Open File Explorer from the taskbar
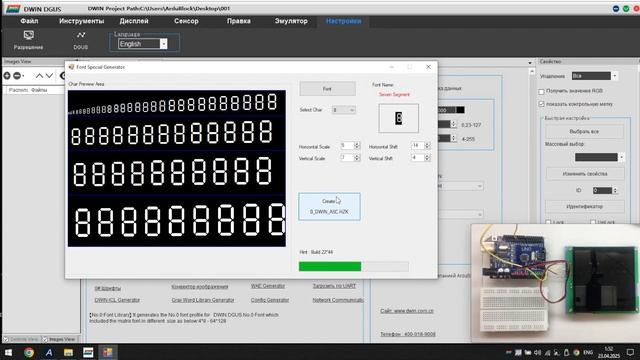This screenshot has height=360, width=640. coord(68,352)
